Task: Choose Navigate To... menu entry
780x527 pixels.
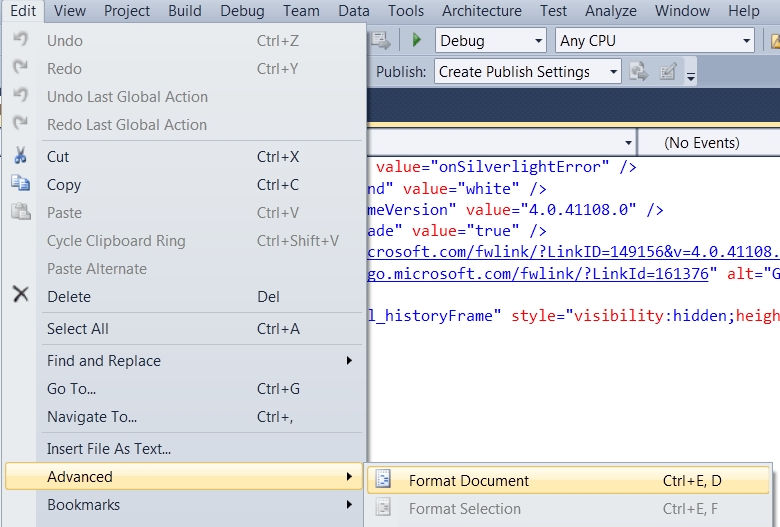Action: (184, 417)
